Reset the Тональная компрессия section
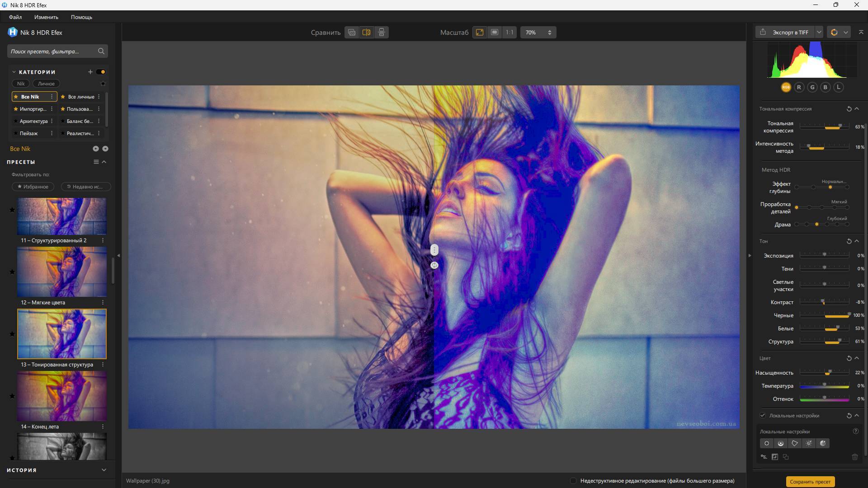The width and height of the screenshot is (868, 488). click(849, 109)
